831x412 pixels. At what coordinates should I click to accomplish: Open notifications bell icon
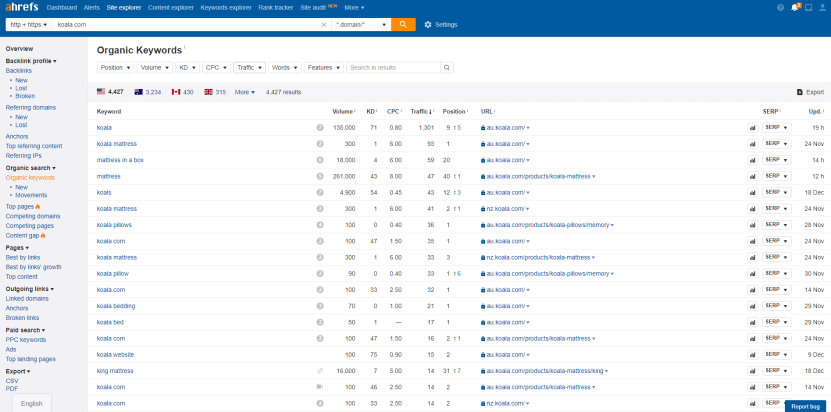[794, 7]
